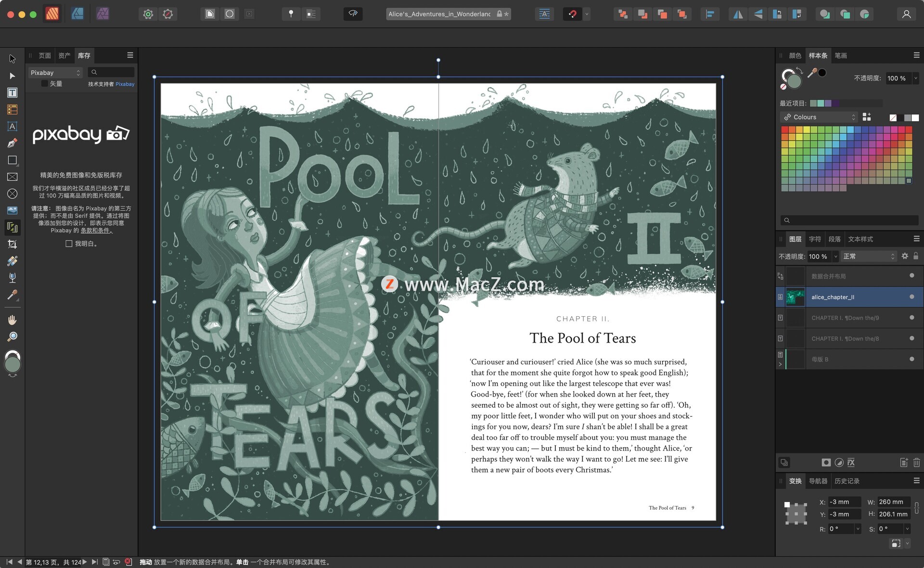Select the Data Merge Layout tool

click(x=13, y=227)
